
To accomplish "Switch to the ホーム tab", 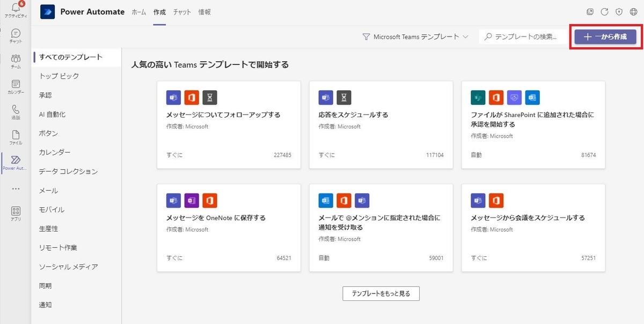I will [x=139, y=12].
